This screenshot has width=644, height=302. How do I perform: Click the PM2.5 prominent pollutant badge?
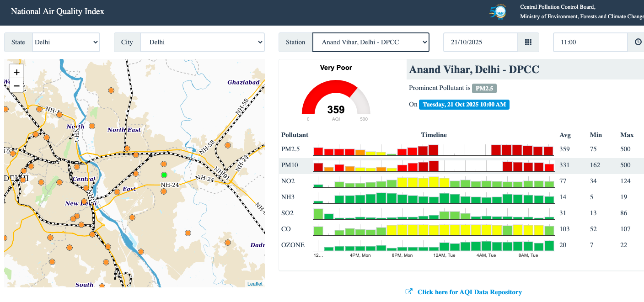[484, 88]
